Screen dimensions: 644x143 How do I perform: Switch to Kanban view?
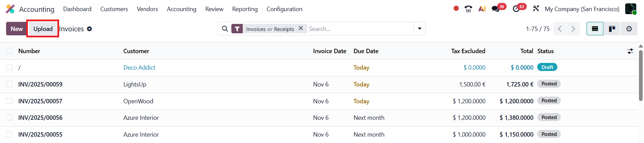612,29
